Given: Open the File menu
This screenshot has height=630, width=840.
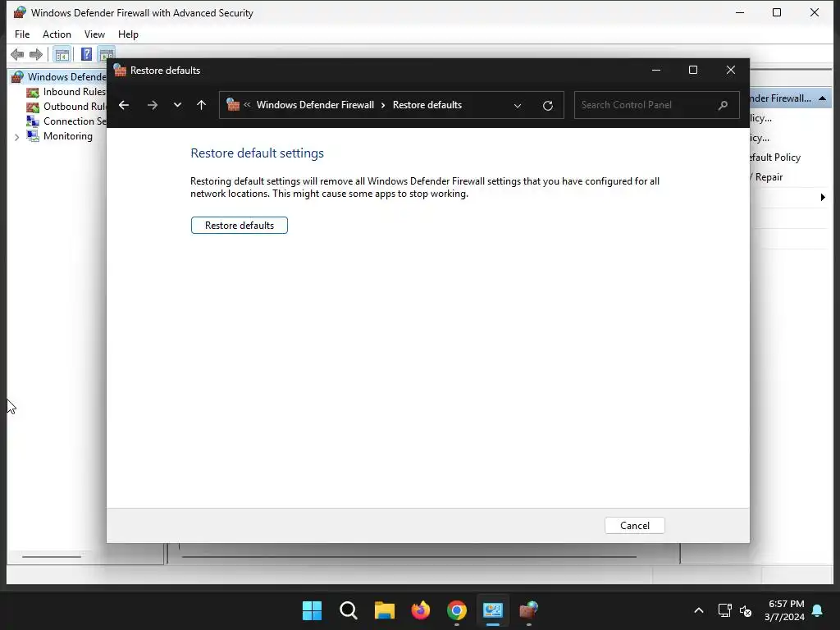Looking at the screenshot, I should coord(22,34).
